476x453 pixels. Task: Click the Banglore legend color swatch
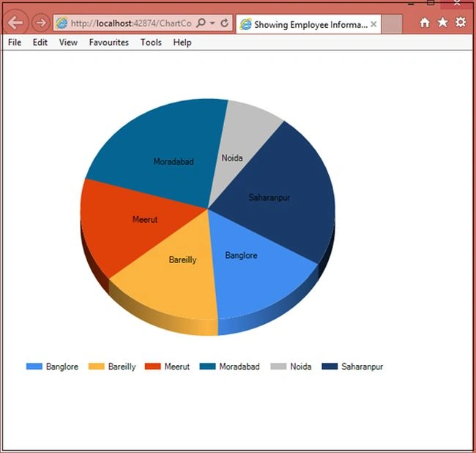(x=34, y=367)
